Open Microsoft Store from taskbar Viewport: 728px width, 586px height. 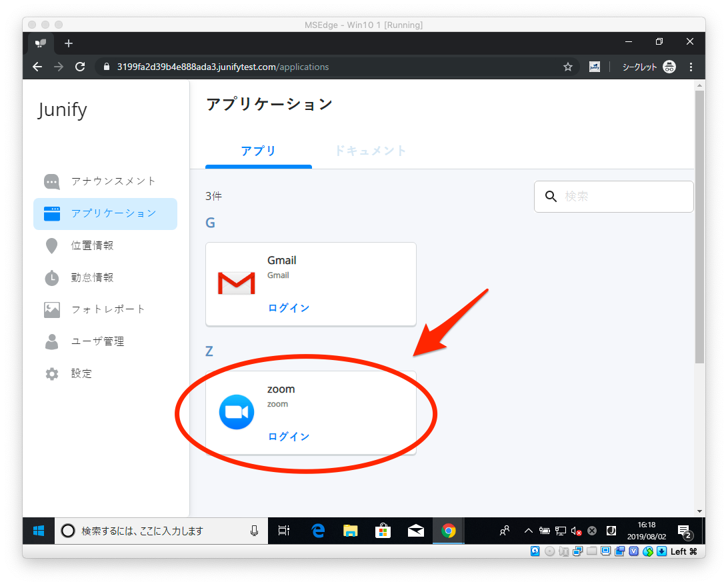click(x=383, y=531)
